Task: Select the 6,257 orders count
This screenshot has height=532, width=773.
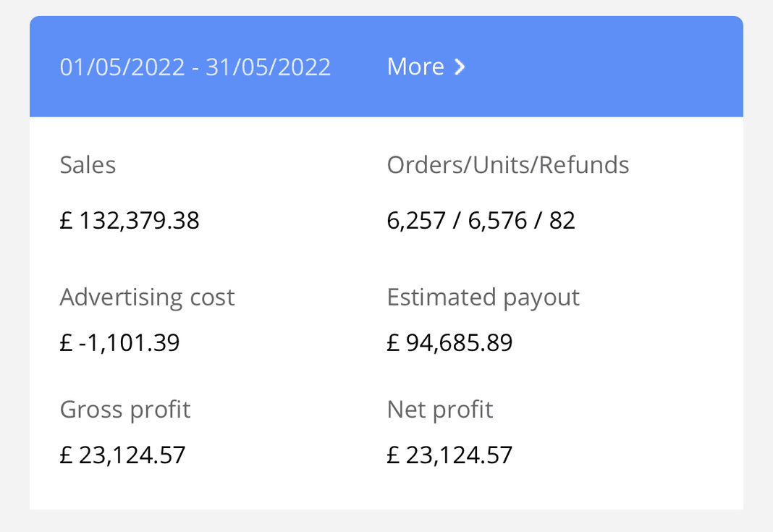Action: pyautogui.click(x=416, y=220)
